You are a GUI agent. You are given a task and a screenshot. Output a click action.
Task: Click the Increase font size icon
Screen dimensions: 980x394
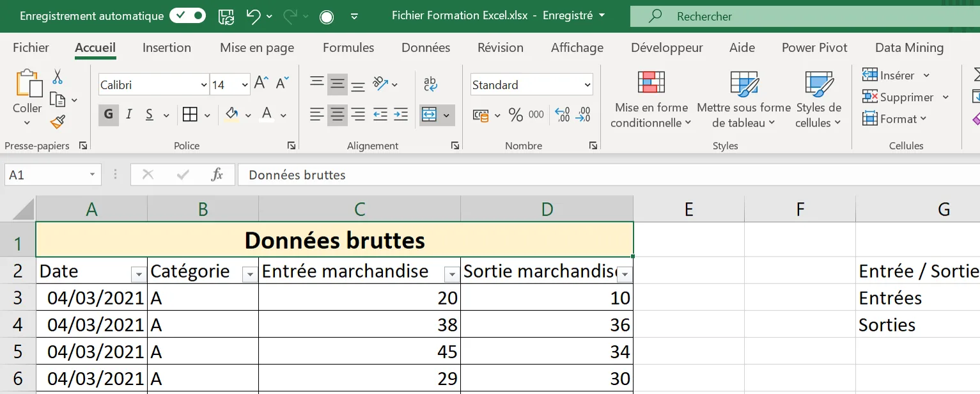tap(261, 83)
